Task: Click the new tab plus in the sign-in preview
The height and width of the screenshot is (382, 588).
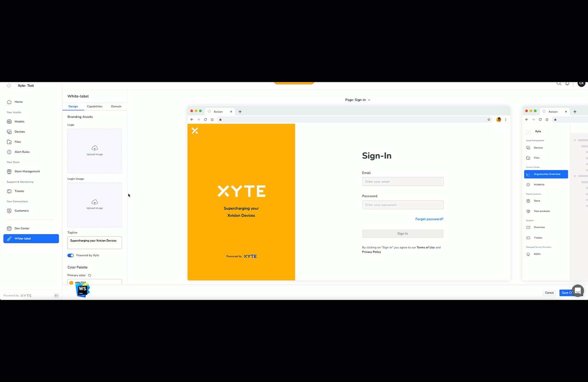Action: click(240, 112)
